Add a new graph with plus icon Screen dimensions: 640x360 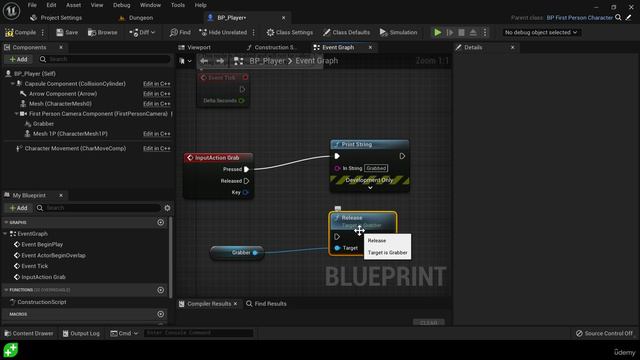(160, 222)
